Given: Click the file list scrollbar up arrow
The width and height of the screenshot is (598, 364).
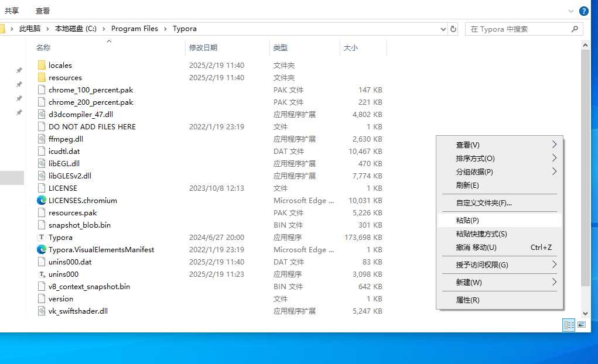Looking at the screenshot, I should click(x=586, y=46).
